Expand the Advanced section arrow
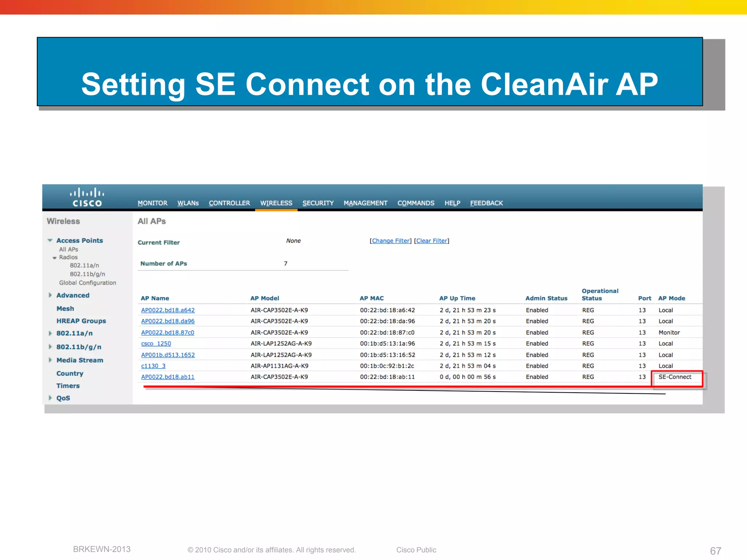747x560 pixels. 50,295
